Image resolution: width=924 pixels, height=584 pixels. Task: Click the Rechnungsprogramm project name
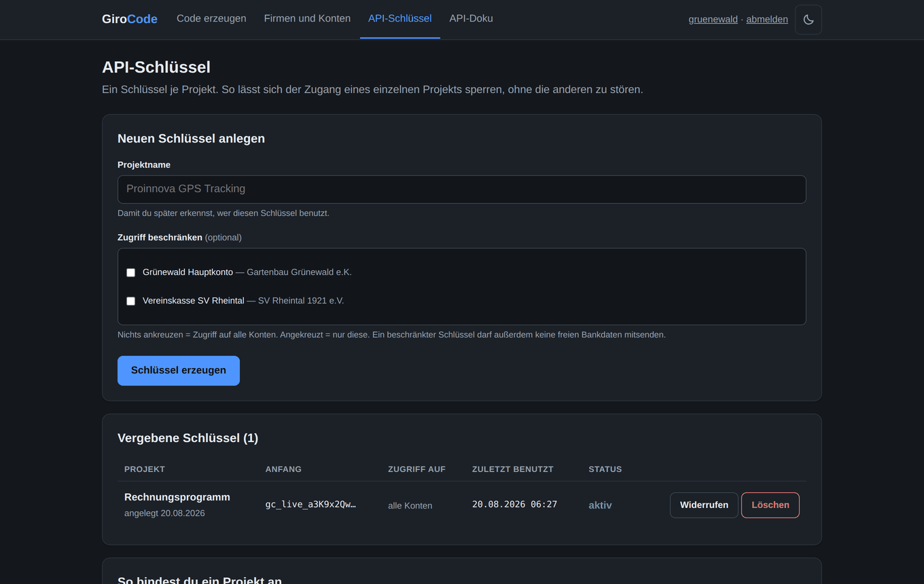click(177, 497)
